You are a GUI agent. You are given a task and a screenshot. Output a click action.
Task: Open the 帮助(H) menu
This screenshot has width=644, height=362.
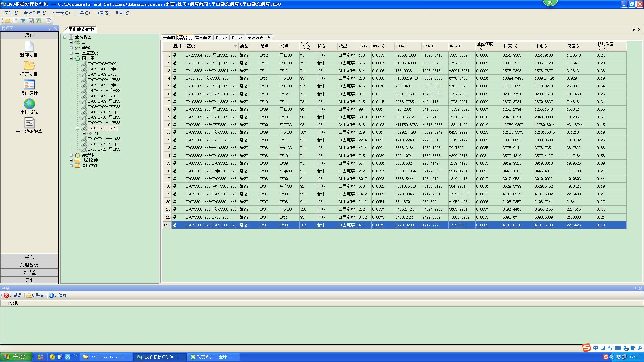122,13
